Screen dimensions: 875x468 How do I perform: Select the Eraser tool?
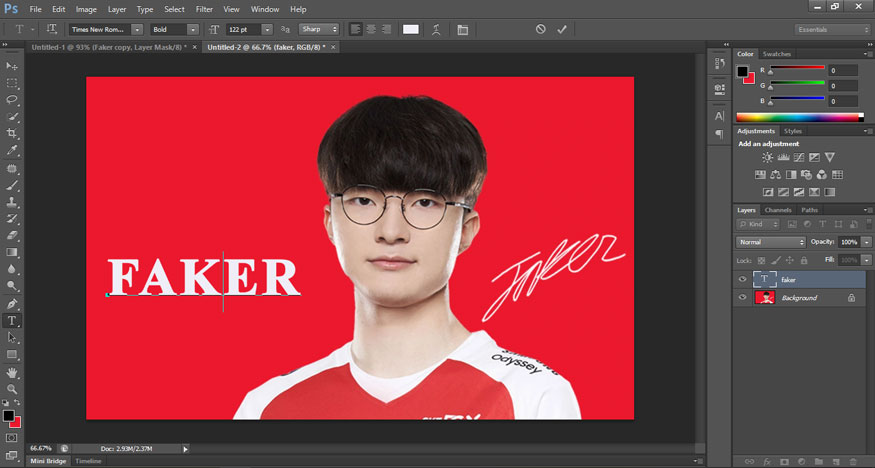tap(12, 235)
